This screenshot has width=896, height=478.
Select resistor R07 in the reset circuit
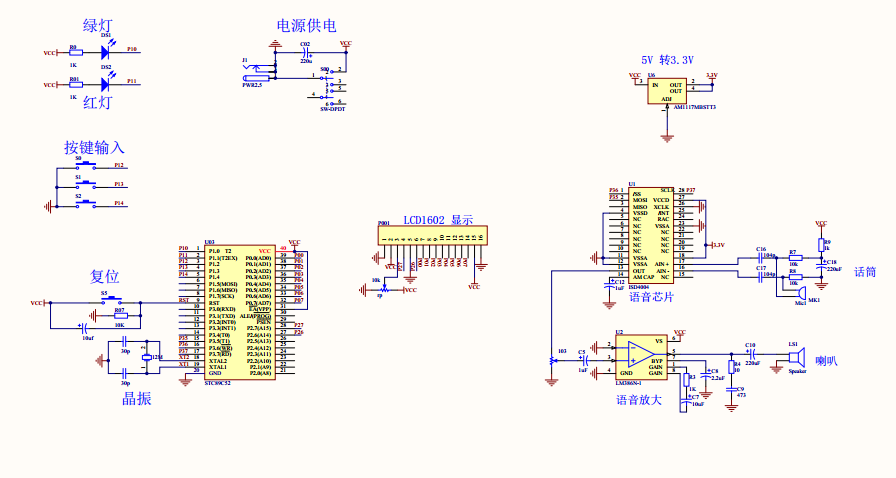(120, 314)
